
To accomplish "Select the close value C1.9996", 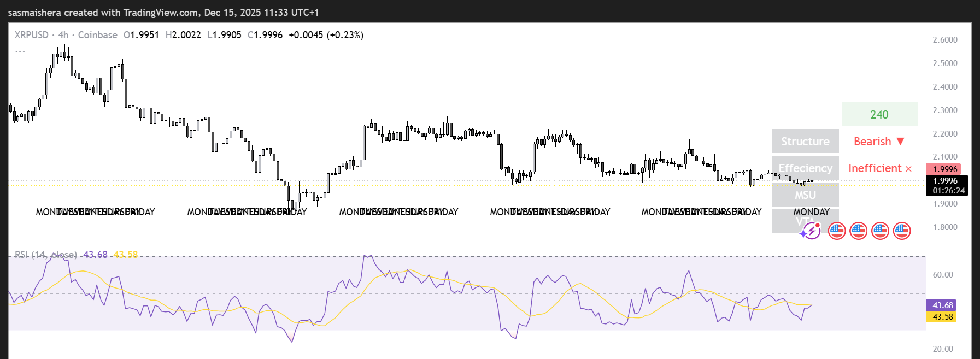I will (265, 35).
